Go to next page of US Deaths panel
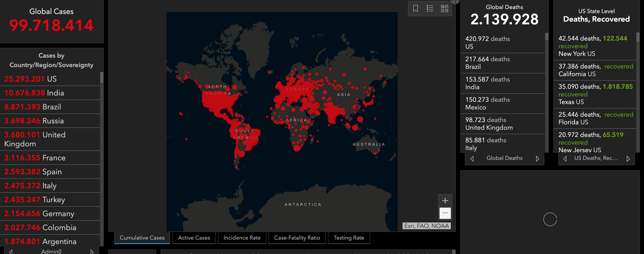This screenshot has height=254, width=644. click(x=628, y=159)
